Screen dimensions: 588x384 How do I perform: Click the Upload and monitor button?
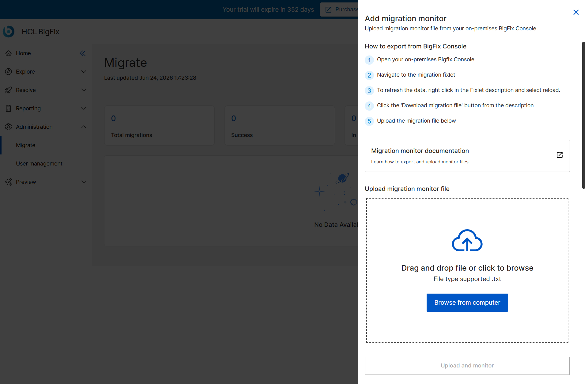[467, 366]
